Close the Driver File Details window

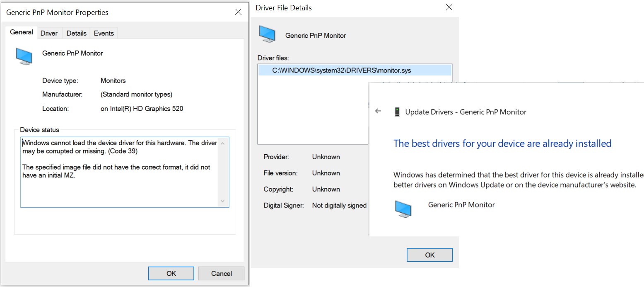[x=449, y=7]
